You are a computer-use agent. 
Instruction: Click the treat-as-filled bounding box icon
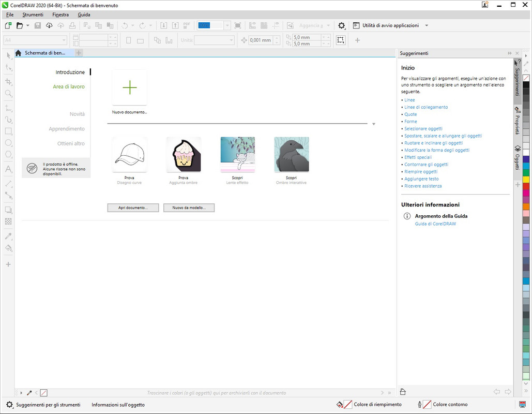[x=340, y=40]
